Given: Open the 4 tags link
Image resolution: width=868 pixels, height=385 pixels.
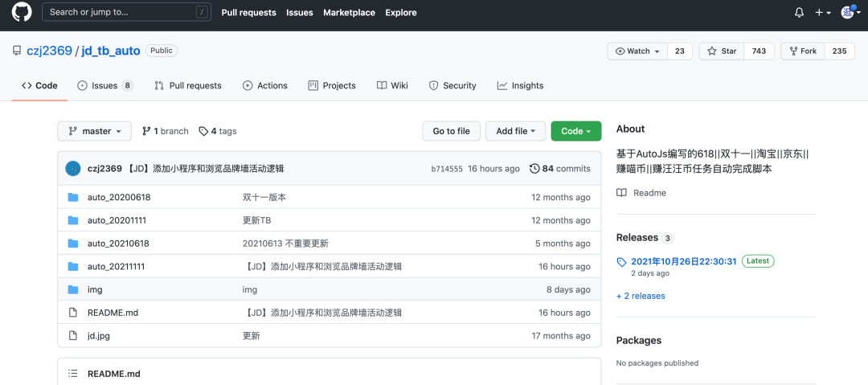Looking at the screenshot, I should point(218,131).
